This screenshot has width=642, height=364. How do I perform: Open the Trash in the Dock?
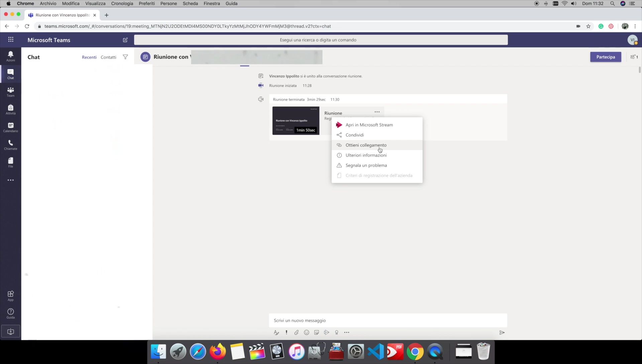click(x=483, y=351)
